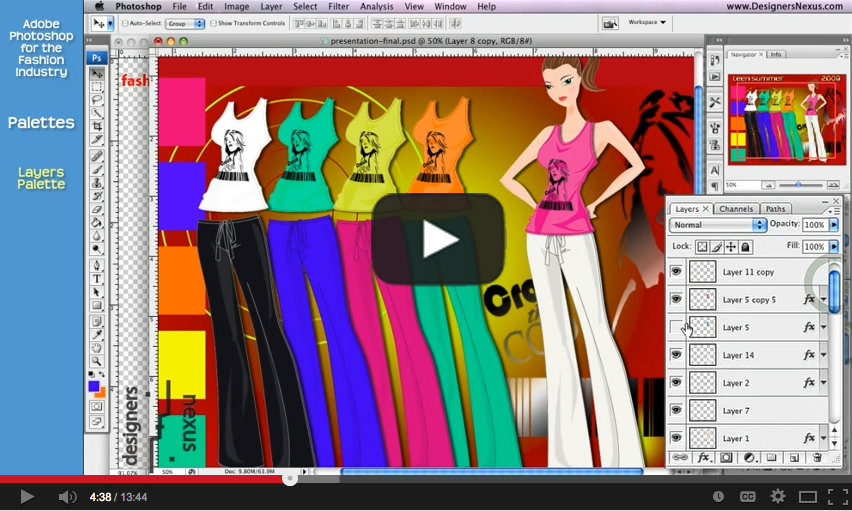Open the Filter menu
The height and width of the screenshot is (511, 852).
coord(338,7)
